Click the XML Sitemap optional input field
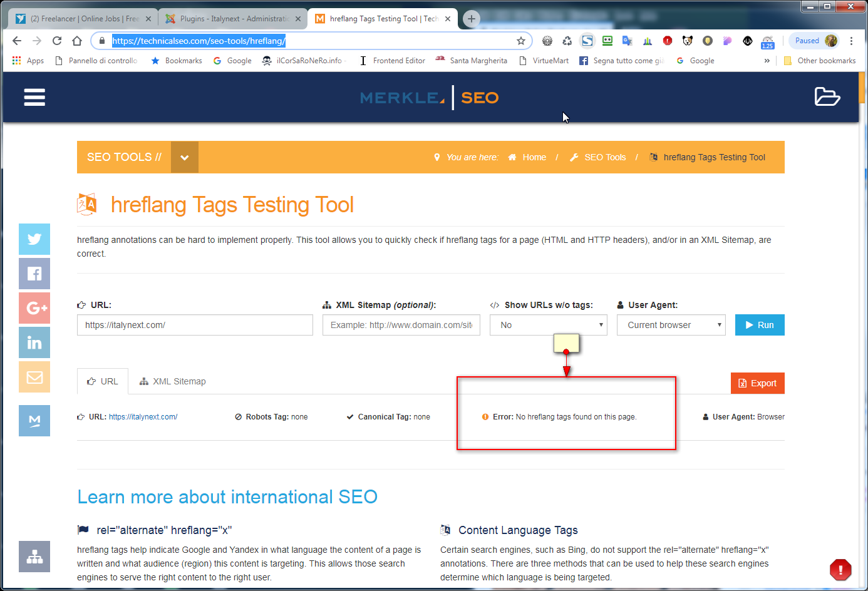868x591 pixels. tap(401, 325)
